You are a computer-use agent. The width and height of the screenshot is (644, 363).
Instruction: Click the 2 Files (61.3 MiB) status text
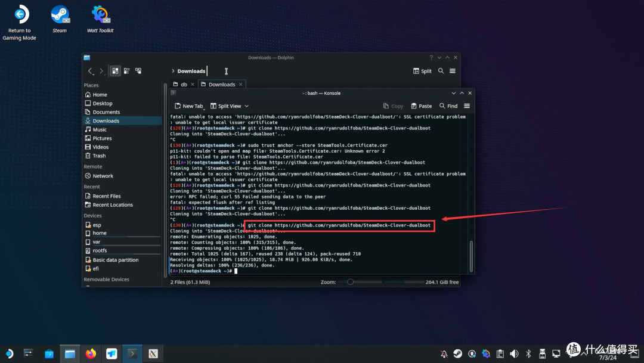[190, 282]
